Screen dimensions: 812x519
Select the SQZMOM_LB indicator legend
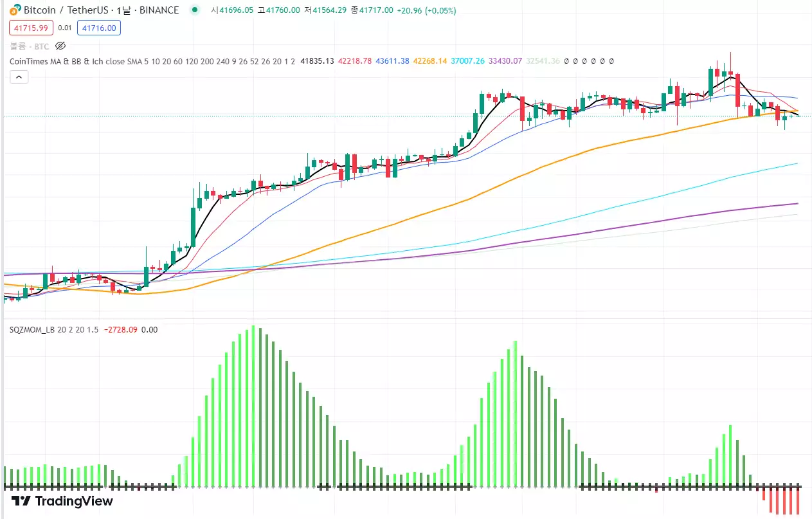[54, 329]
